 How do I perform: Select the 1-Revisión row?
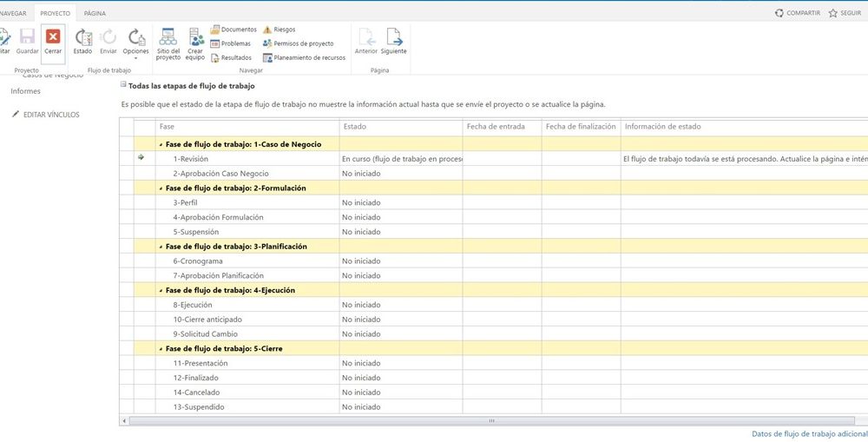pyautogui.click(x=493, y=159)
